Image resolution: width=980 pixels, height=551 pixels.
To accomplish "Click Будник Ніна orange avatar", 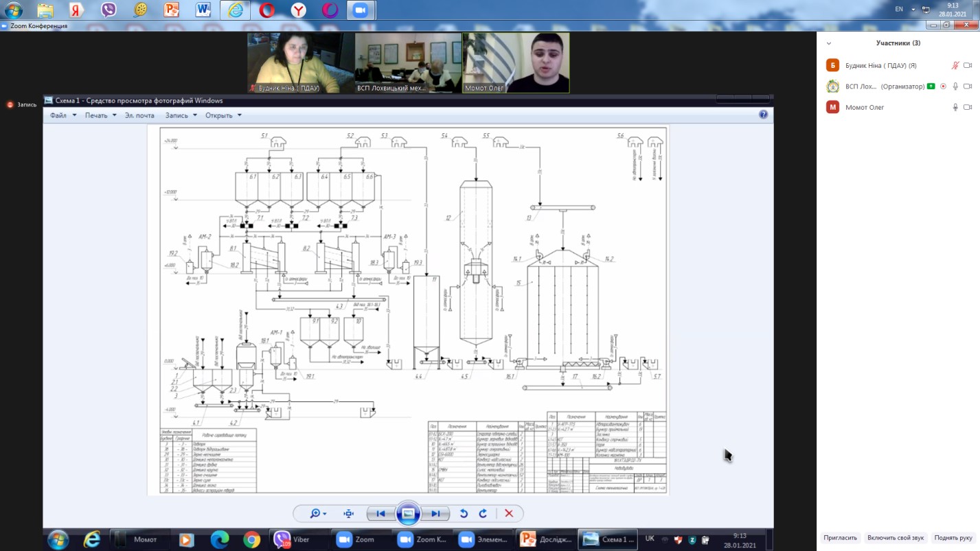I will click(832, 65).
